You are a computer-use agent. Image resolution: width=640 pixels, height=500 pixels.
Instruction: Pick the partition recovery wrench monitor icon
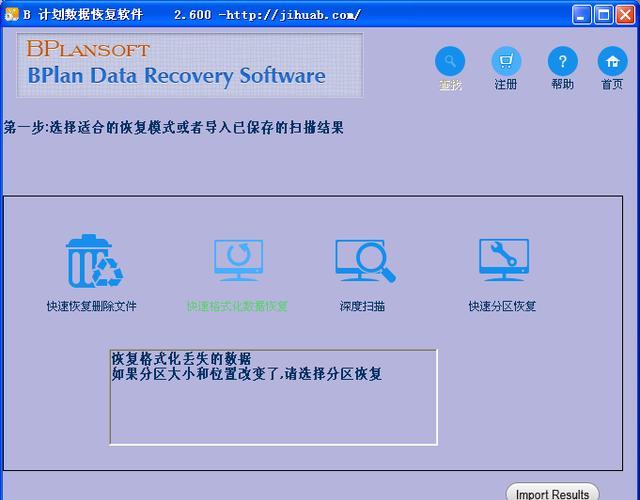click(x=504, y=260)
